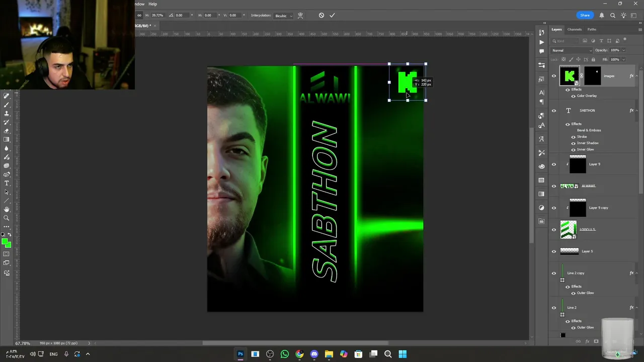Select the Horizontal Type tool
This screenshot has height=362, width=644.
7,183
